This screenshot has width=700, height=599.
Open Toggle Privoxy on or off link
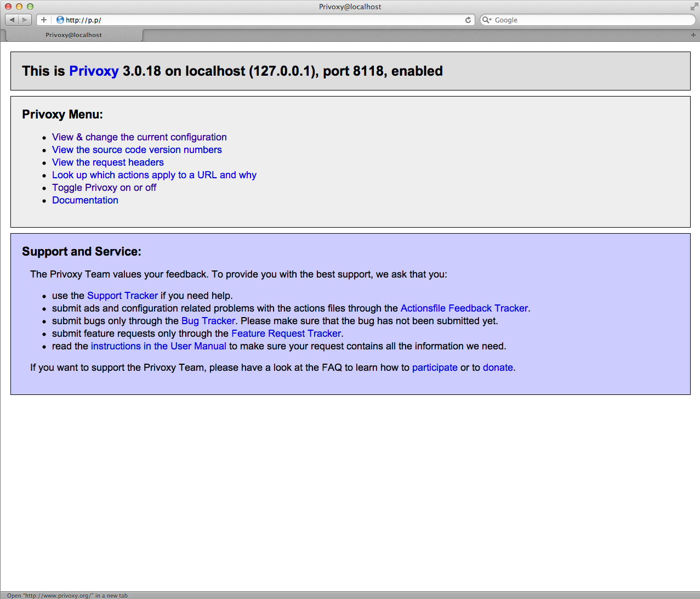click(x=104, y=188)
